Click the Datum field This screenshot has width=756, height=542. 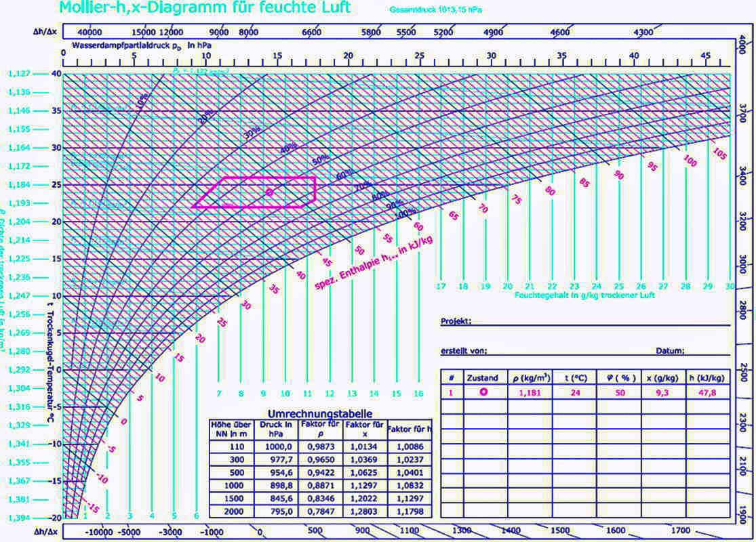point(708,351)
